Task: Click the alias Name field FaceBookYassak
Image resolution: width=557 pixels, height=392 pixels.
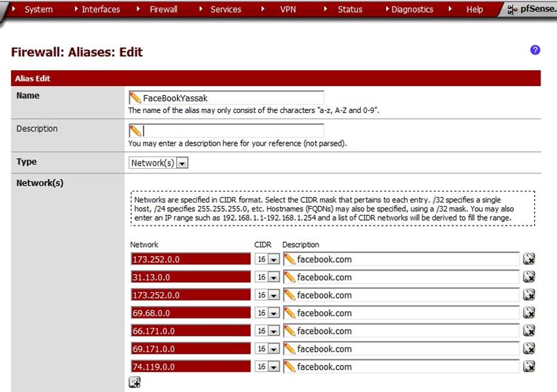Action: (226, 98)
